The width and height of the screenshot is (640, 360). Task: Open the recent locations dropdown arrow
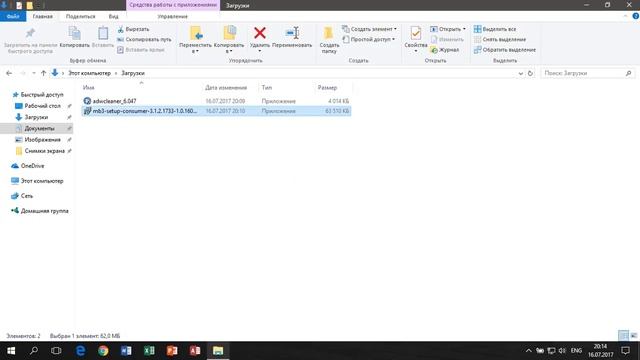[33, 73]
